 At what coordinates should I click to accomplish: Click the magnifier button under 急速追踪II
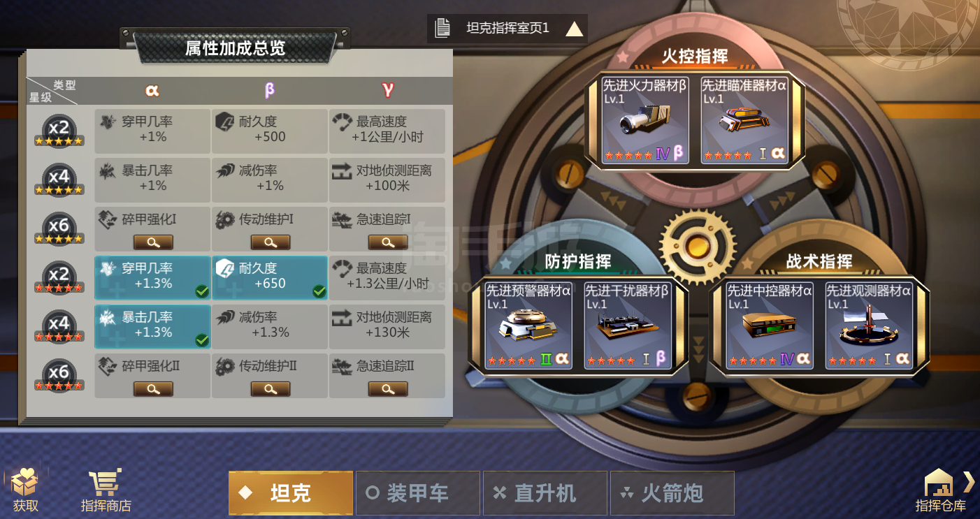388,389
